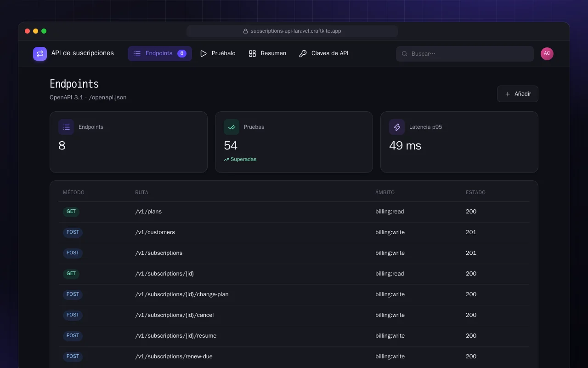Click the double-check icon on Pruebas card

tap(232, 127)
